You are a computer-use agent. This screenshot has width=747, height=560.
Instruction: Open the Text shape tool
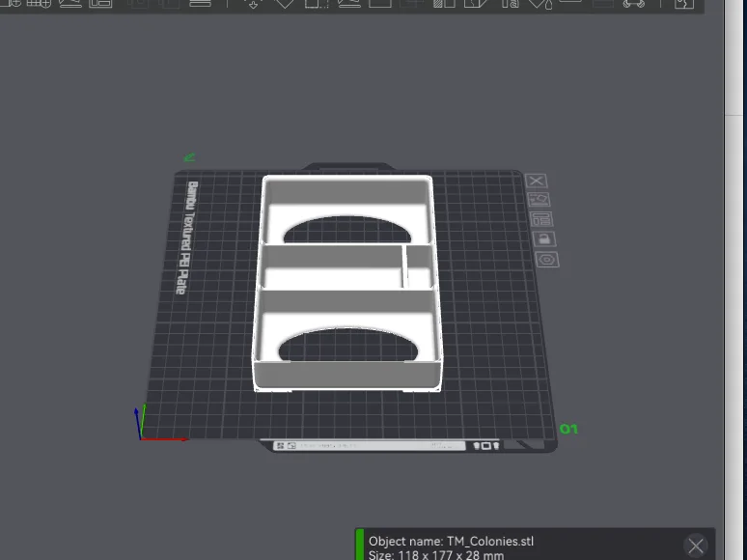pyautogui.click(x=510, y=3)
